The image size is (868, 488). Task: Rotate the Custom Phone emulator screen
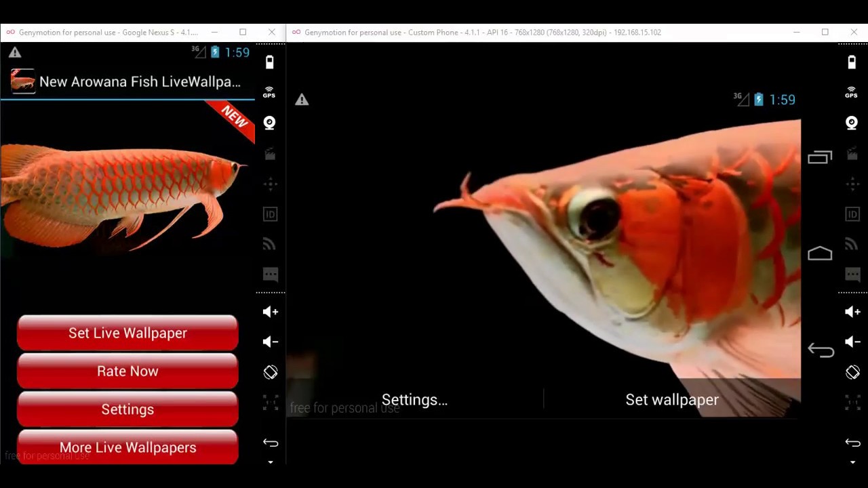tap(852, 372)
